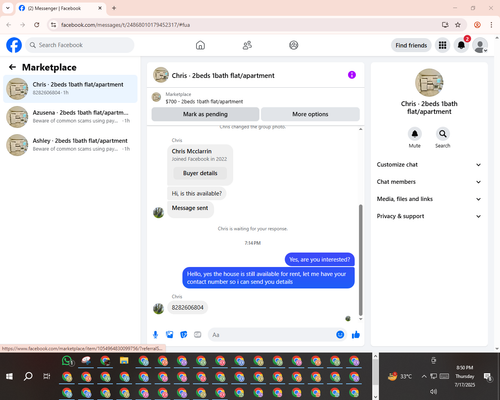Open the Facebook Home icon
The image size is (500, 400).
point(200,45)
